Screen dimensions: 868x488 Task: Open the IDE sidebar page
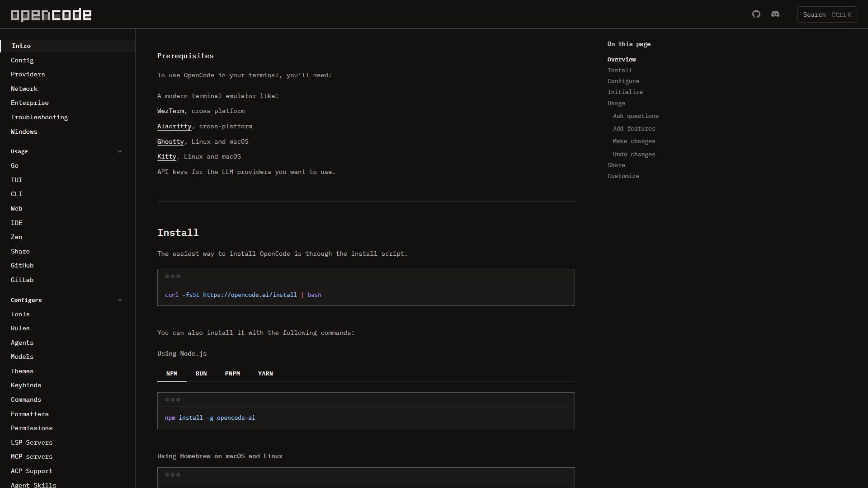tap(16, 223)
